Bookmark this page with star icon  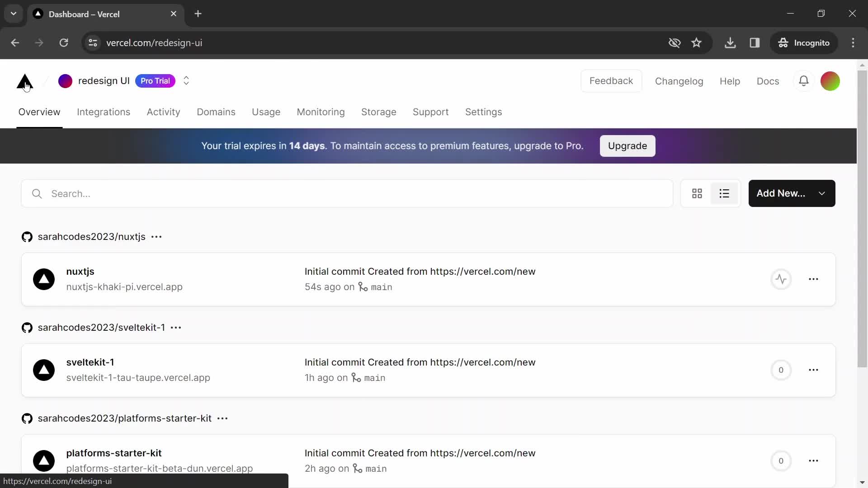696,43
